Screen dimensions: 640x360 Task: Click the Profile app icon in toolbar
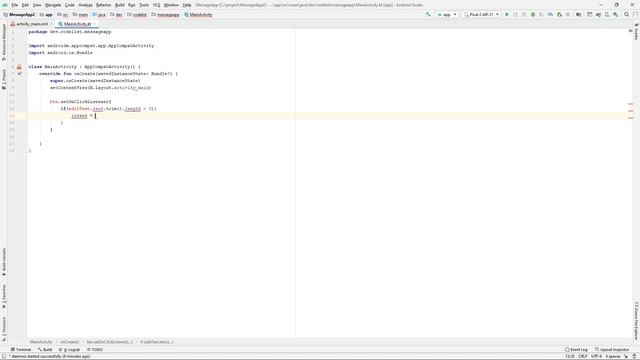click(550, 14)
